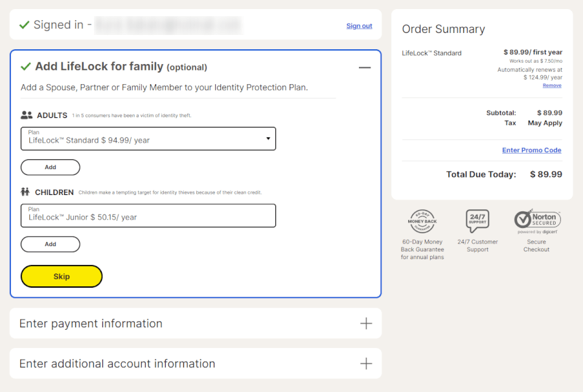Image resolution: width=583 pixels, height=392 pixels.
Task: Remove LifeLock Standard from the order
Action: 552,86
